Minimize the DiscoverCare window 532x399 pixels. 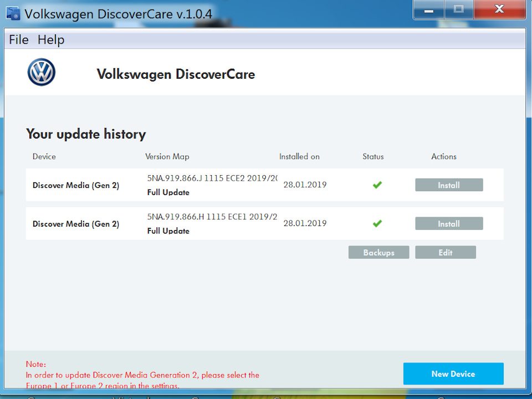pos(429,9)
